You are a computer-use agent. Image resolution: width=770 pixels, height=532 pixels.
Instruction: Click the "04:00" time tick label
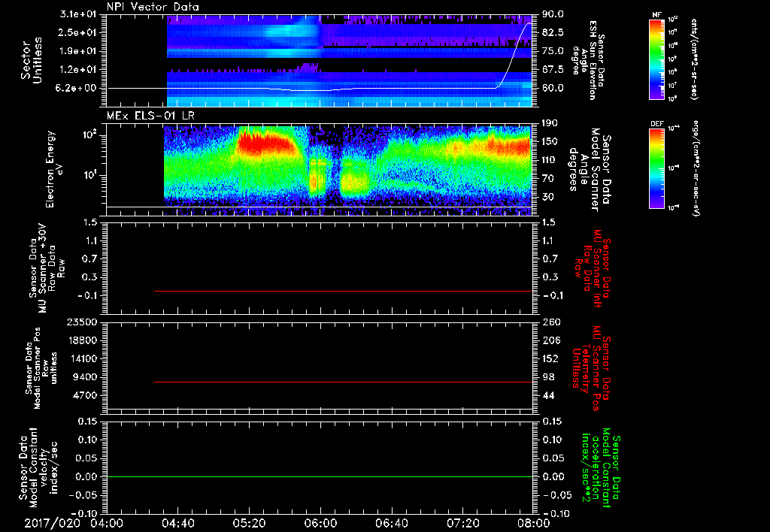[x=107, y=523]
